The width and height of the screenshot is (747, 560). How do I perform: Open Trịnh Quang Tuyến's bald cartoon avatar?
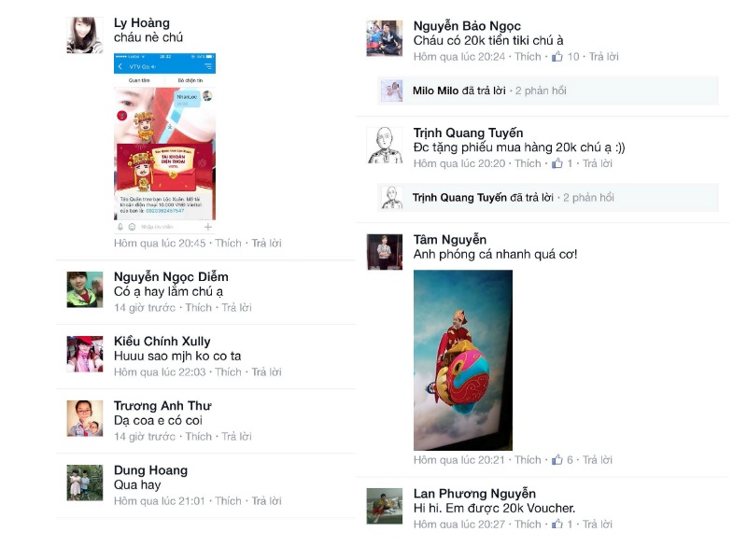[385, 146]
